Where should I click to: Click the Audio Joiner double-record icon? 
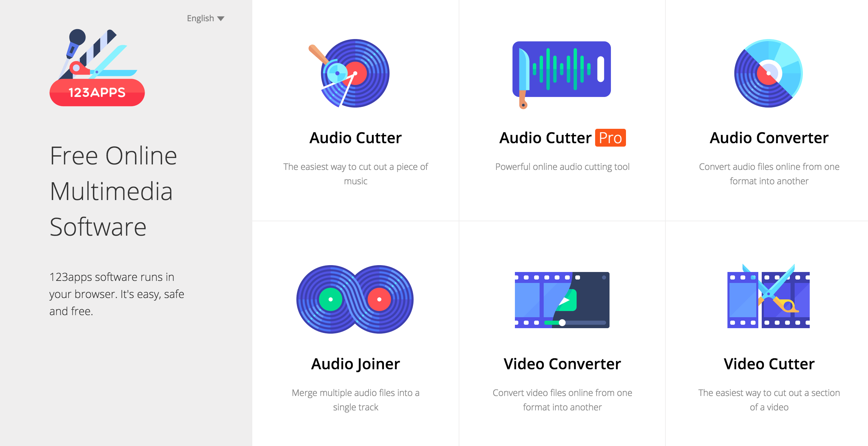click(355, 299)
